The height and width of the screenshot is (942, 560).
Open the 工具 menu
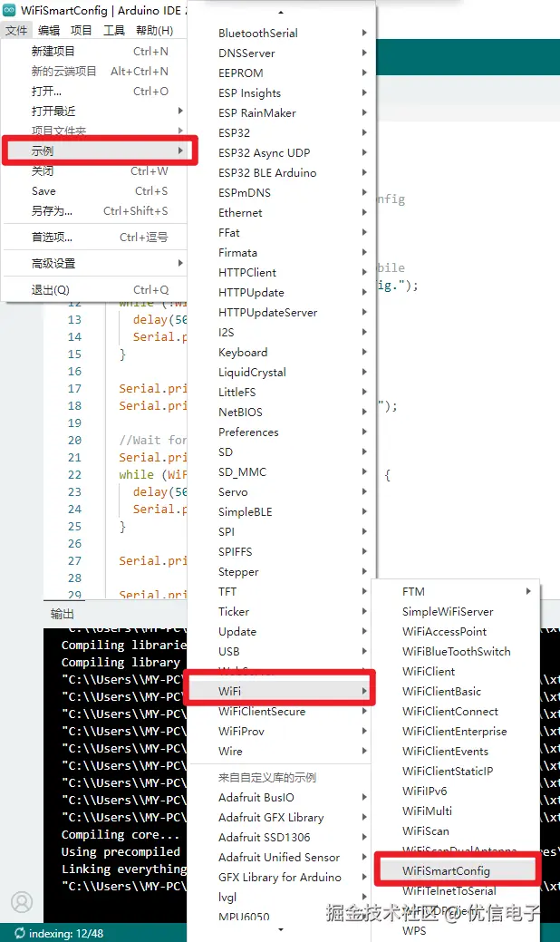[x=113, y=30]
